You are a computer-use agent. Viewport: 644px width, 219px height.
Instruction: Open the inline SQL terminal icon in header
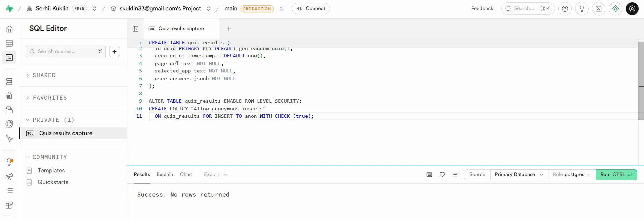[x=599, y=9]
